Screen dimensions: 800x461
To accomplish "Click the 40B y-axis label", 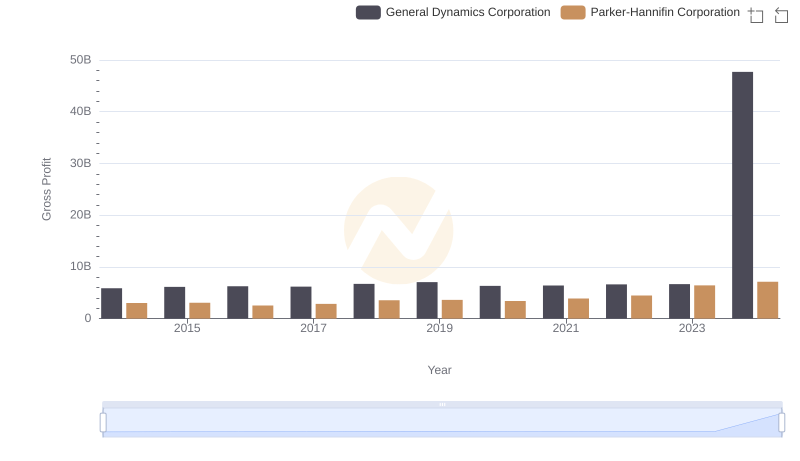I will [x=81, y=111].
